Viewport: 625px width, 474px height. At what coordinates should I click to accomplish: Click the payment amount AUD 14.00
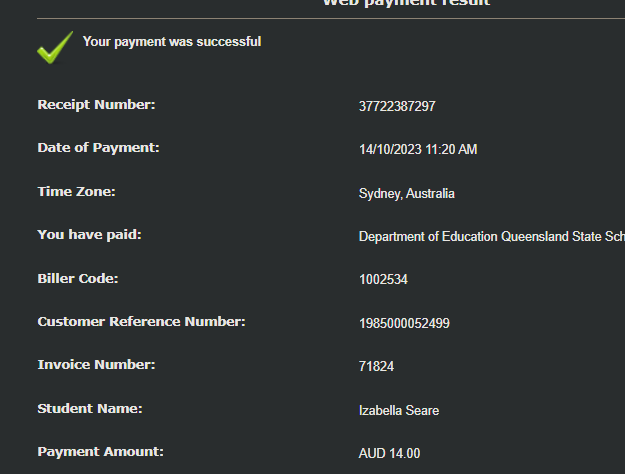click(x=389, y=454)
